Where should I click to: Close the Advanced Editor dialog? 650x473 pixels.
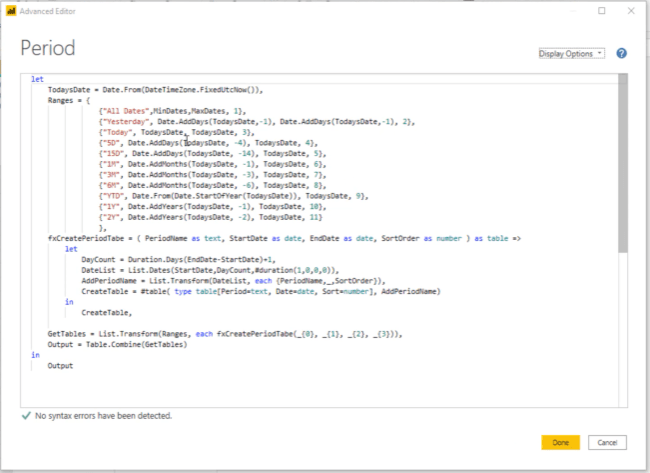click(631, 11)
